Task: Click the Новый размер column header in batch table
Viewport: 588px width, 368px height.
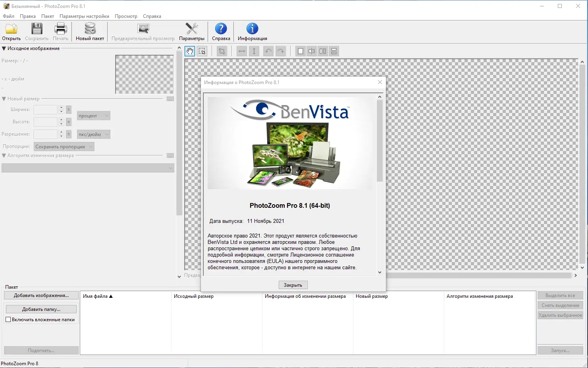Action: [x=398, y=296]
